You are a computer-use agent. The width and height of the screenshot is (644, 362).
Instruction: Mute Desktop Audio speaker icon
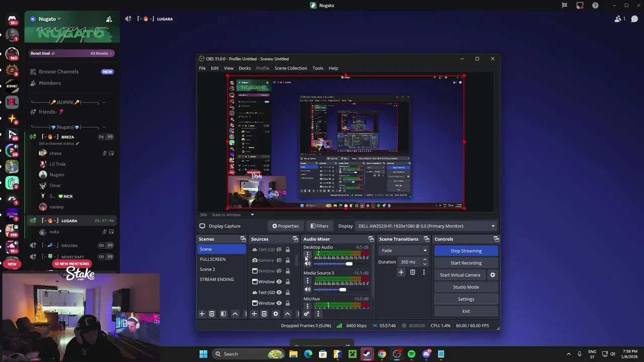307,263
